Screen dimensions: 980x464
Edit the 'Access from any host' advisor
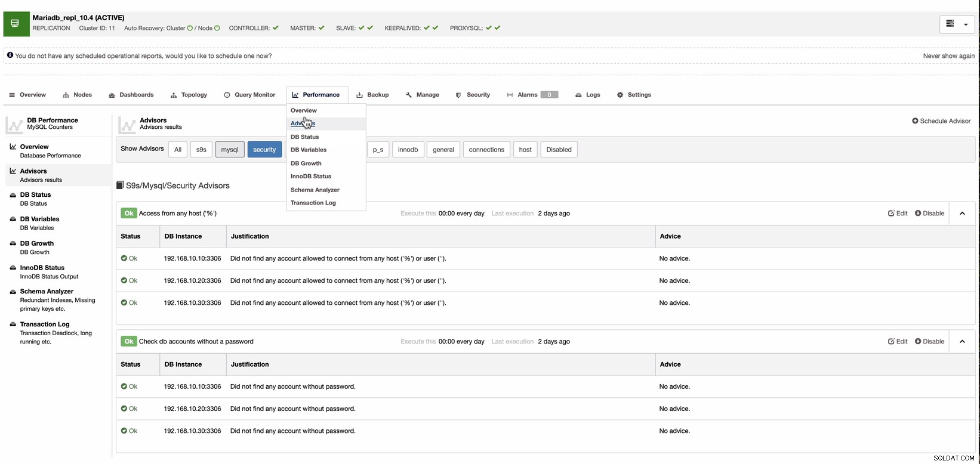point(898,214)
